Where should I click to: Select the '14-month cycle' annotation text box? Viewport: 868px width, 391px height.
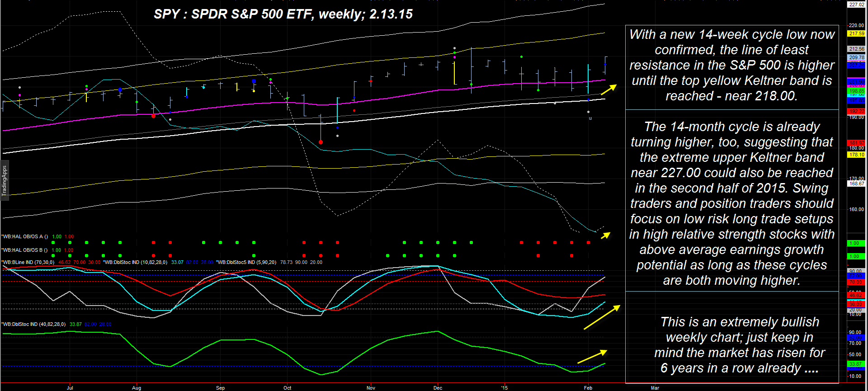[732, 201]
